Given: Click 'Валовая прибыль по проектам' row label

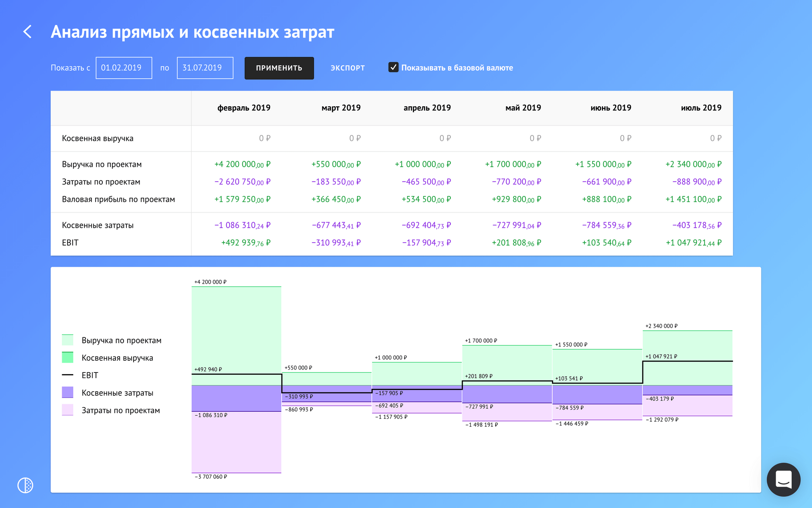Looking at the screenshot, I should (x=118, y=199).
